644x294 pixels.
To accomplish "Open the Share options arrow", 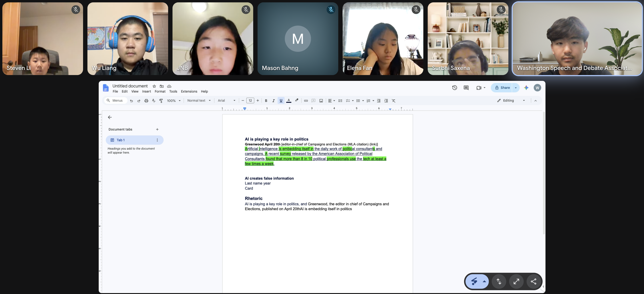I will [516, 88].
